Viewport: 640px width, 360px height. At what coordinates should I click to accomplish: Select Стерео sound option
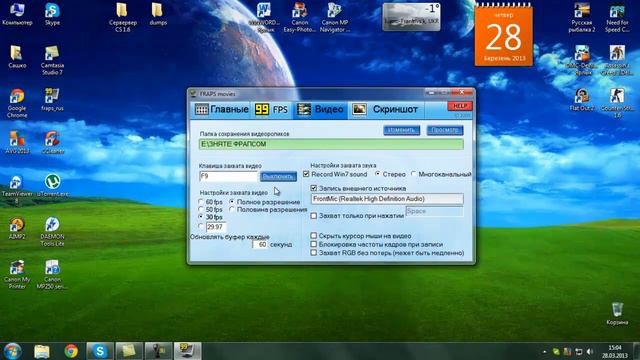coord(378,174)
